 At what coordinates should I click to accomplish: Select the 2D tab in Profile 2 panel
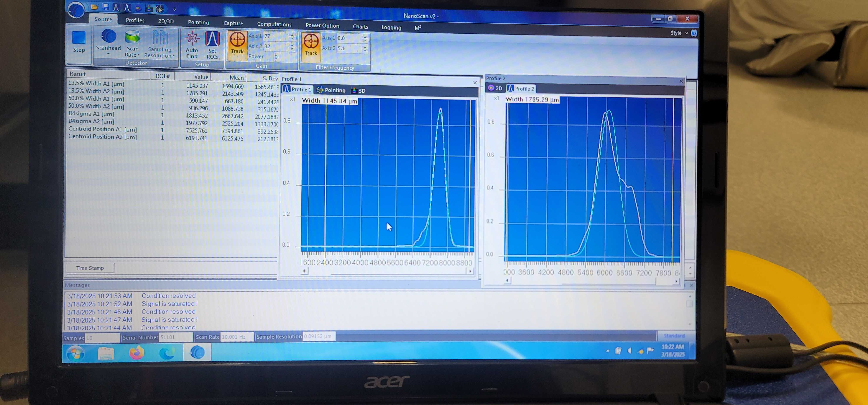(495, 88)
